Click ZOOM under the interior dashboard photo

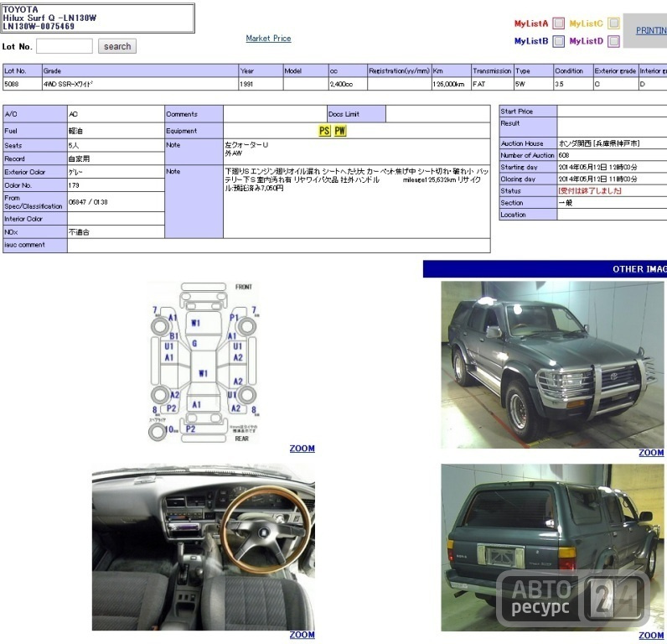302,635
